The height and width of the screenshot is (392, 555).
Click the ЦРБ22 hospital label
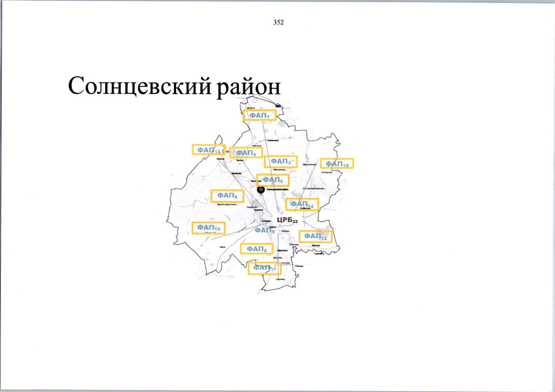287,220
